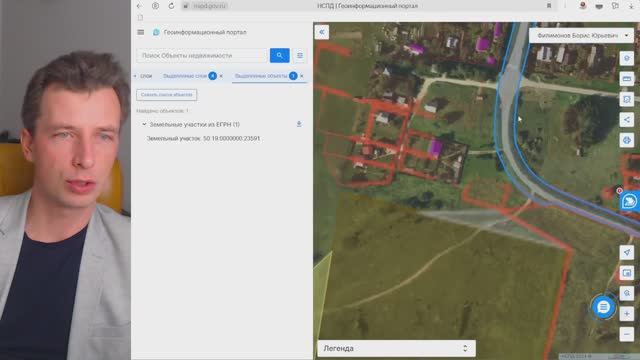
Task: Zoom in the map with plus button
Action: pos(627,313)
